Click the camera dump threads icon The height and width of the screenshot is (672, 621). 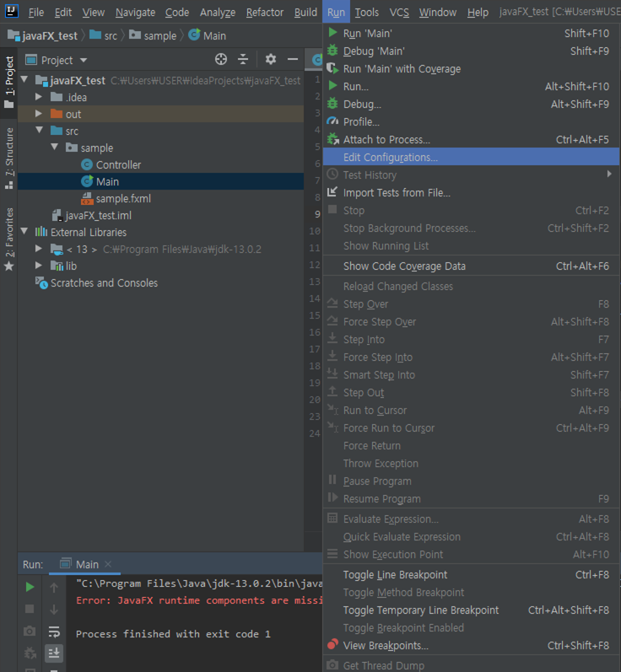[x=30, y=631]
